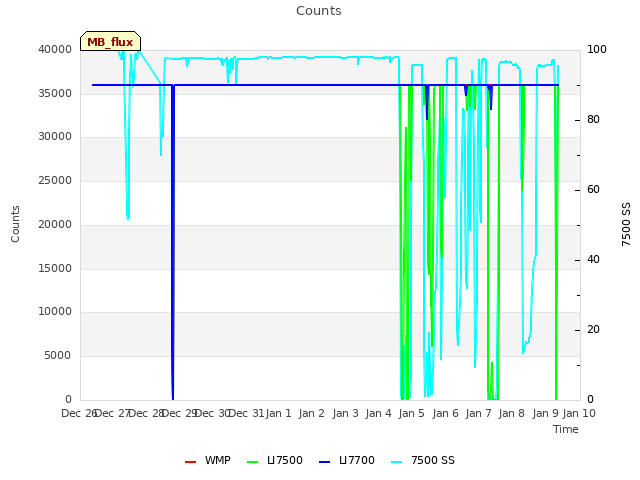Viewport: 640px width, 480px height.
Task: Click the 5000 y-axis tick
Action: pyautogui.click(x=58, y=356)
